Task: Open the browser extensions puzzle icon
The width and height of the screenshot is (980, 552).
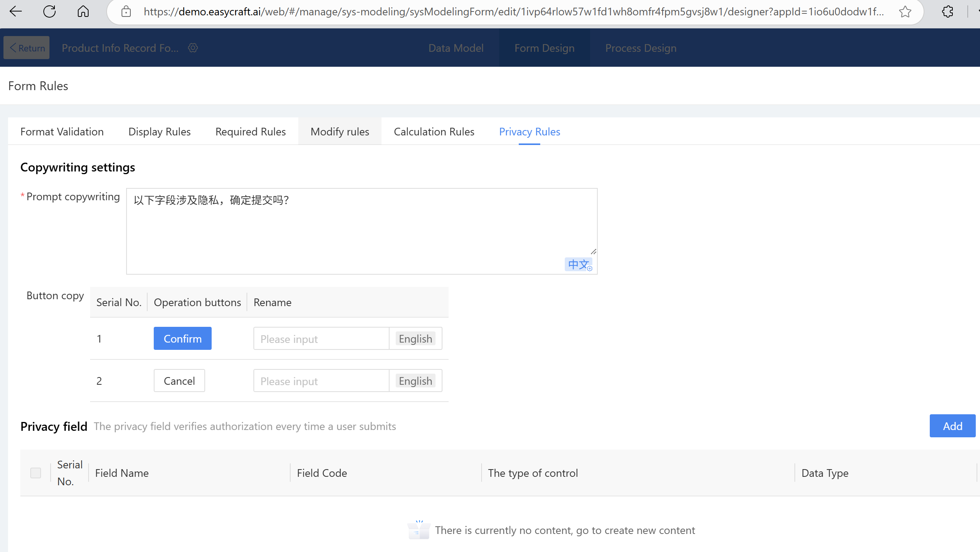Action: pyautogui.click(x=947, y=12)
